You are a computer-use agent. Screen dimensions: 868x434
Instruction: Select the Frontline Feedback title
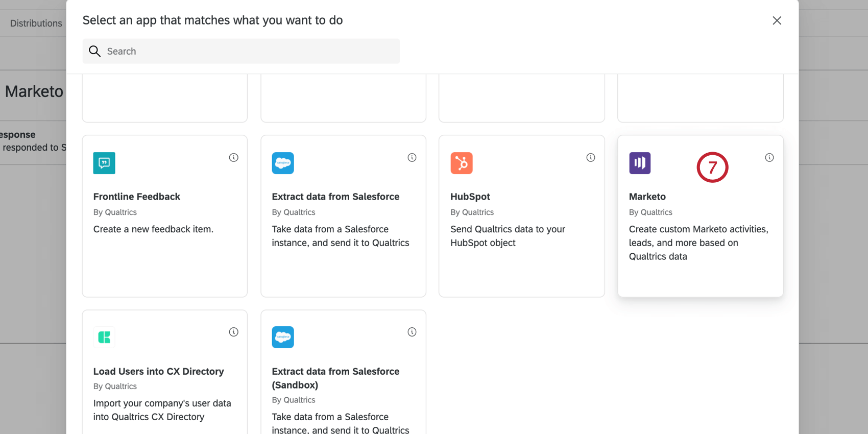point(137,197)
